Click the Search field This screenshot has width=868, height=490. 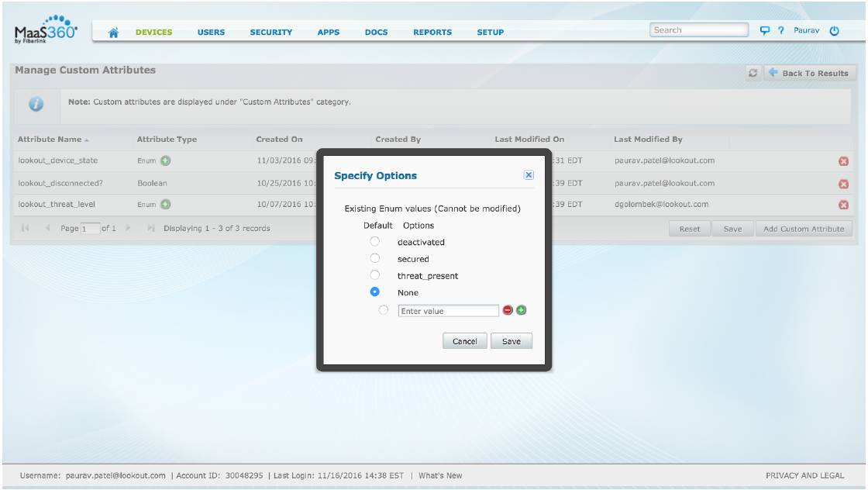click(x=698, y=30)
